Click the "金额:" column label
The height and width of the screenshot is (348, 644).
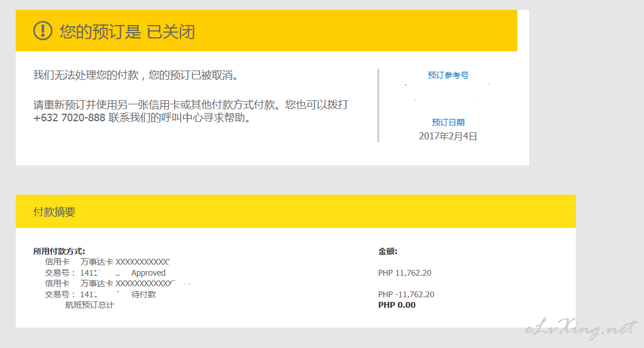tap(388, 251)
